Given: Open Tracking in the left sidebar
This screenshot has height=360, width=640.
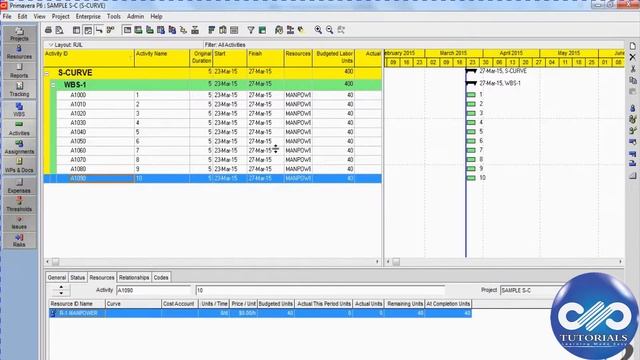Looking at the screenshot, I should pyautogui.click(x=19, y=90).
